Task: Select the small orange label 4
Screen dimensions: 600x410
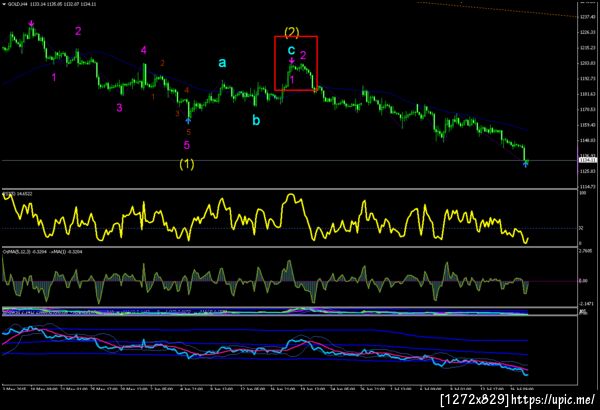Action: pos(187,90)
